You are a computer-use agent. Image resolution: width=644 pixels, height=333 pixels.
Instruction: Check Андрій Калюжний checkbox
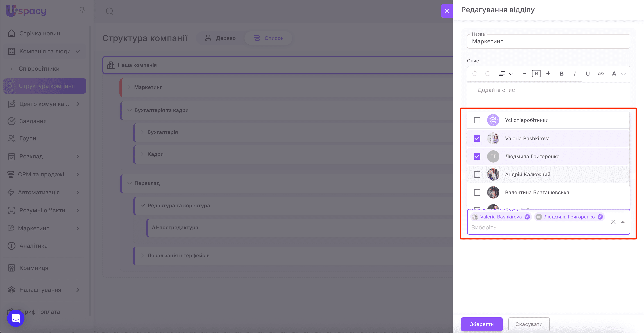tap(477, 174)
